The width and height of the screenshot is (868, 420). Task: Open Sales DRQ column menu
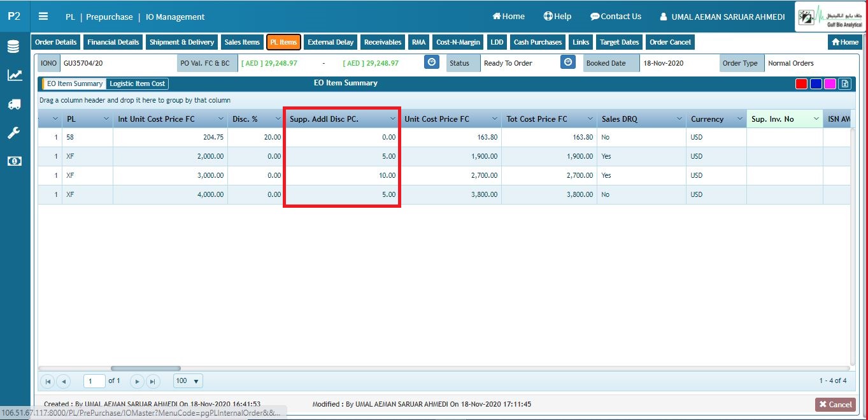679,119
